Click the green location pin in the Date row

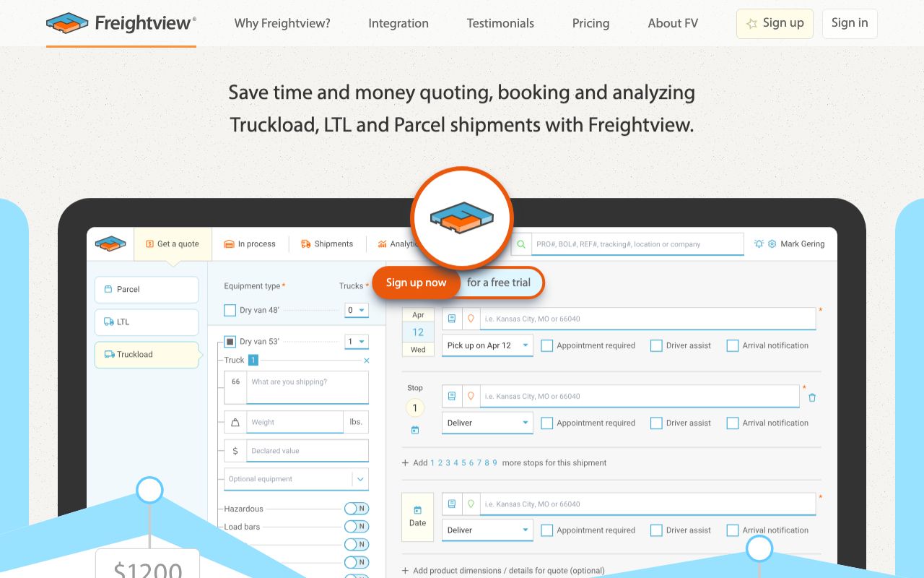click(471, 504)
